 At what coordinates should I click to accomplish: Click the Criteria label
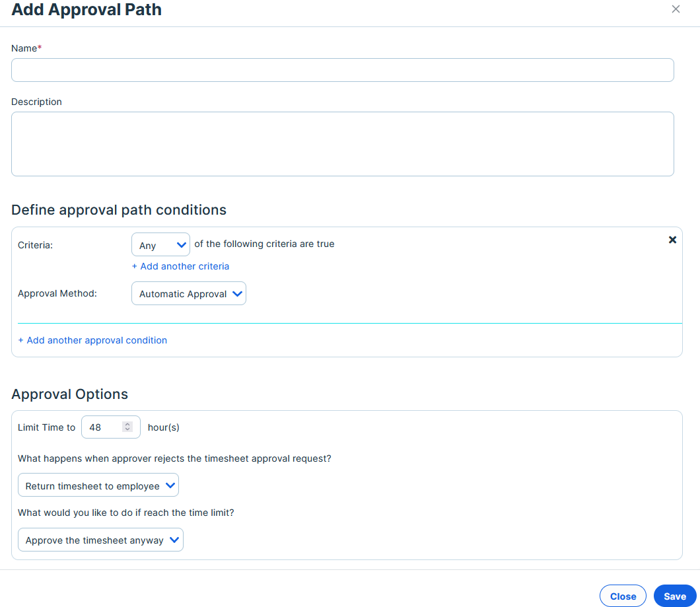point(35,245)
